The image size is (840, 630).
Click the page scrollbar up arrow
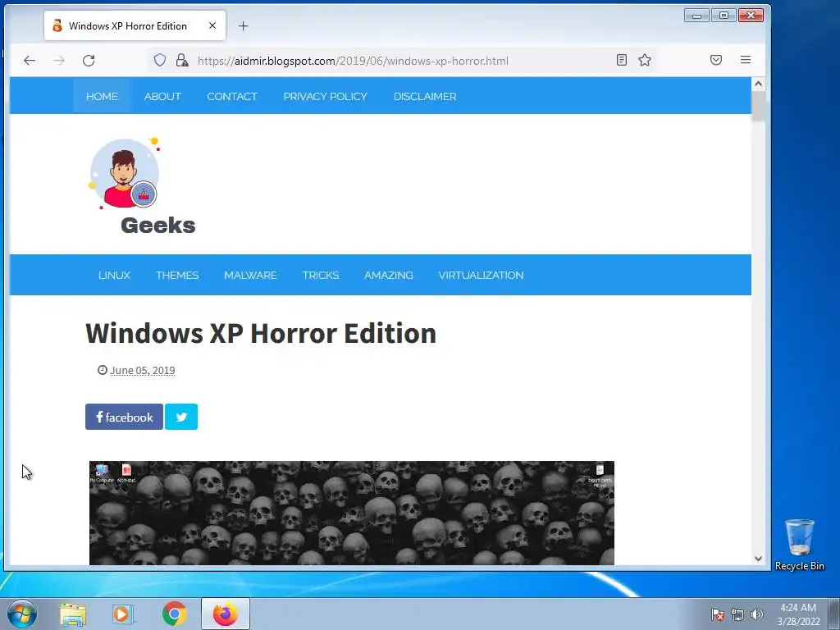tap(758, 84)
